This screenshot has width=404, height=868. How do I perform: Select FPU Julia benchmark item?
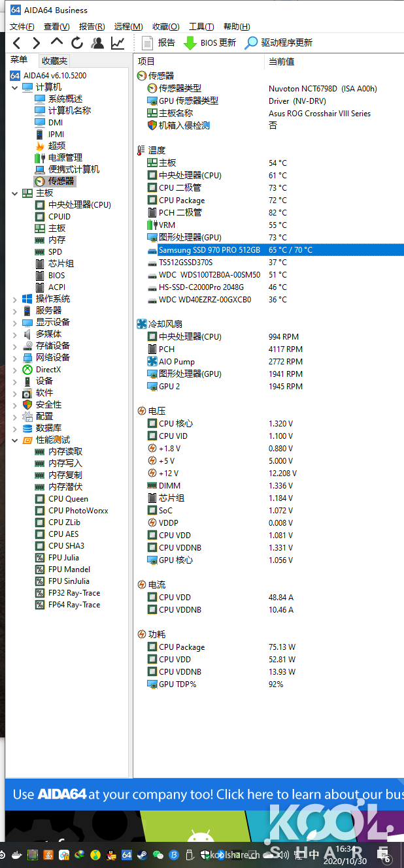pyautogui.click(x=63, y=557)
